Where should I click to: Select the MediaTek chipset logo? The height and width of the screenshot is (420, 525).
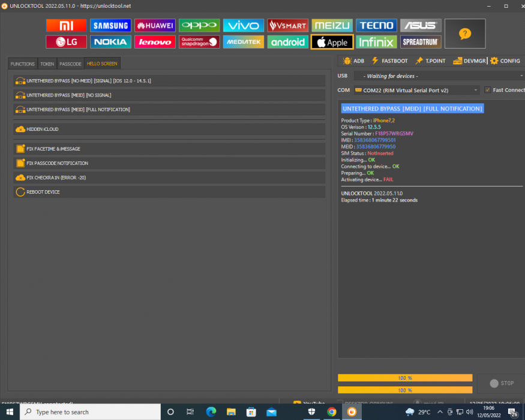coord(244,42)
